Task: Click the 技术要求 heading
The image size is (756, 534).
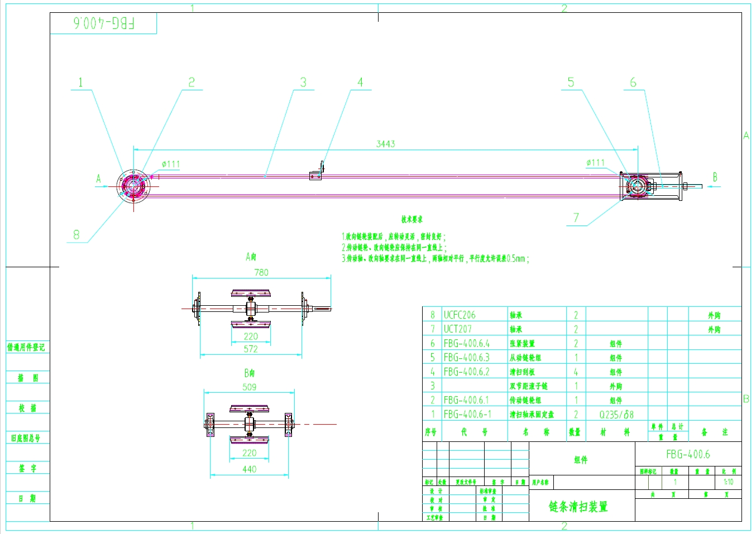Action: [412, 219]
